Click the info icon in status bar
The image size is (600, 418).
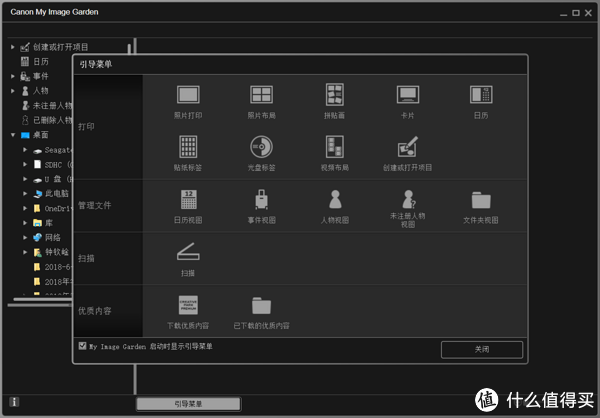click(x=14, y=402)
